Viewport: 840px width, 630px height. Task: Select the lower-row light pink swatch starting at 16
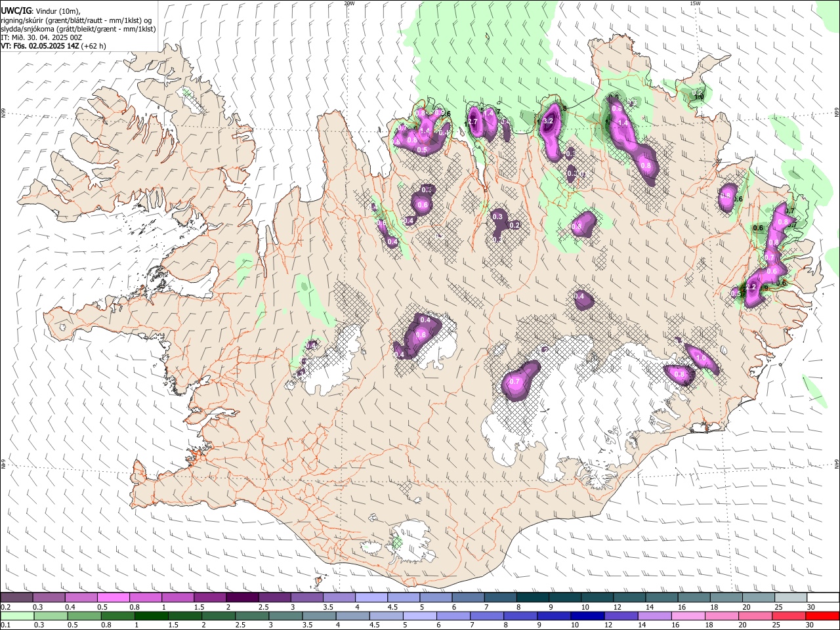[688, 616]
